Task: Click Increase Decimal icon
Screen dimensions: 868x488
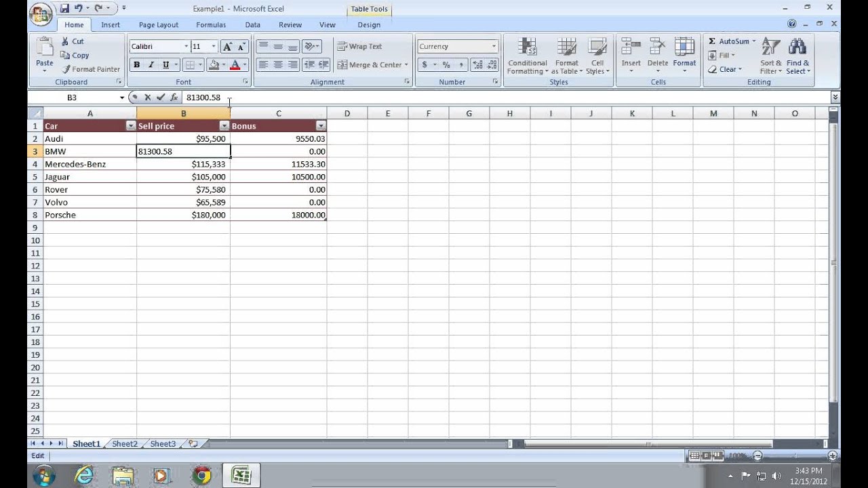Action: pos(477,65)
